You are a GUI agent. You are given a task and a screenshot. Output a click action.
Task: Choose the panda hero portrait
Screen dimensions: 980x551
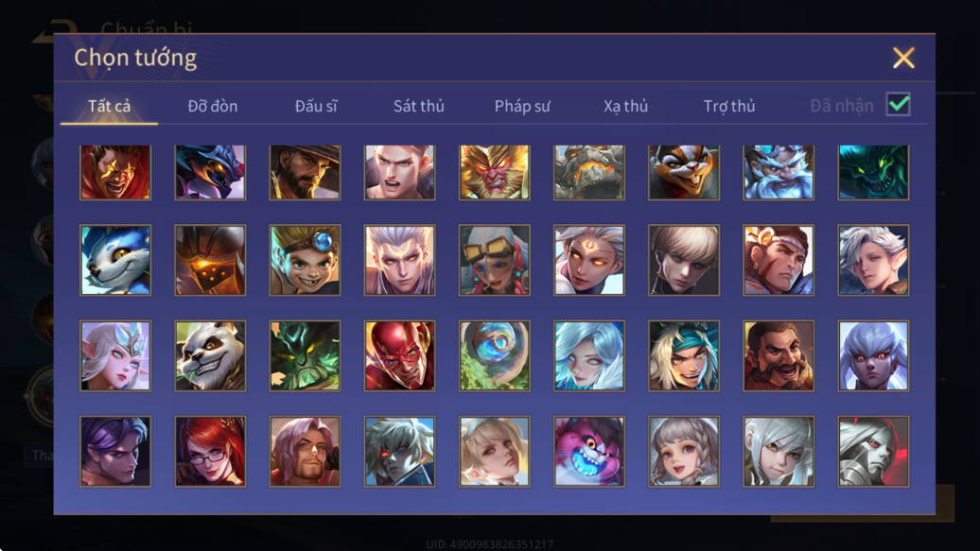click(210, 355)
